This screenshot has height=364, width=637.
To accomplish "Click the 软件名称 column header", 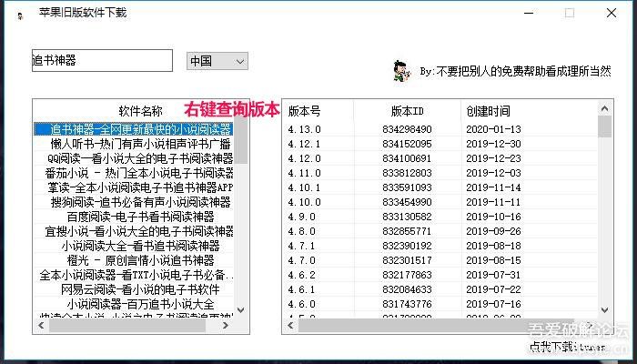I will [140, 111].
